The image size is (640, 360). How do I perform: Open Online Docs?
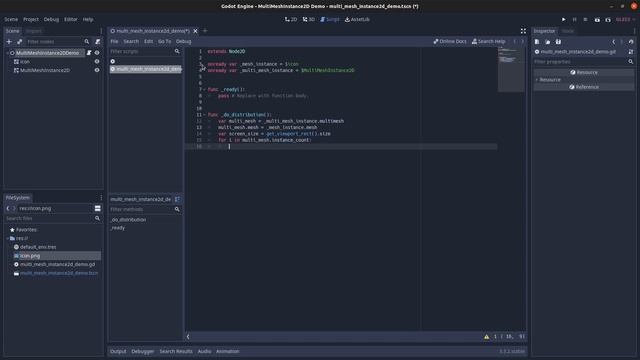[450, 41]
